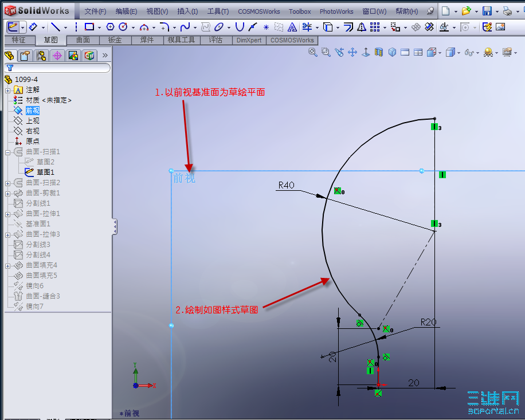Select the Spline tool
This screenshot has width=525, height=420.
pyautogui.click(x=185, y=27)
